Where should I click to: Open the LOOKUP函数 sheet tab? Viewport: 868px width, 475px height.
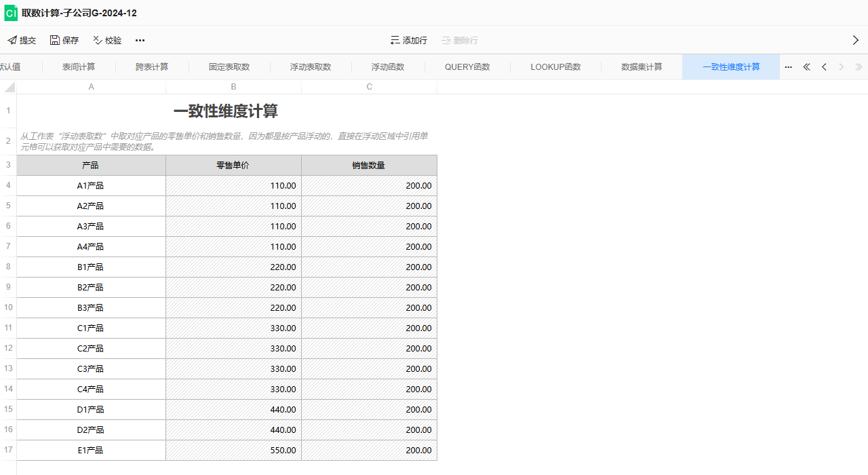click(555, 67)
